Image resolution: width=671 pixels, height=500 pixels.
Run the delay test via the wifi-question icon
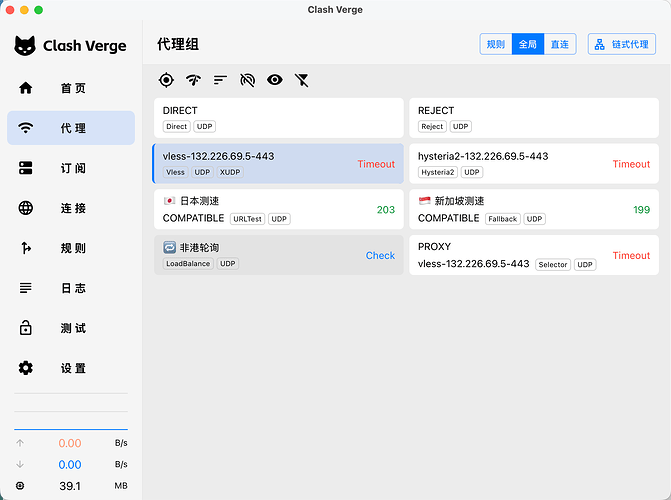coord(193,80)
